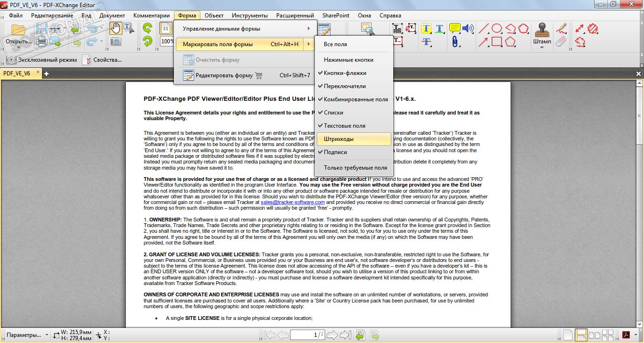Image resolution: width=644 pixels, height=343 pixels.
Task: Click the Свойства... button
Action: [102, 60]
